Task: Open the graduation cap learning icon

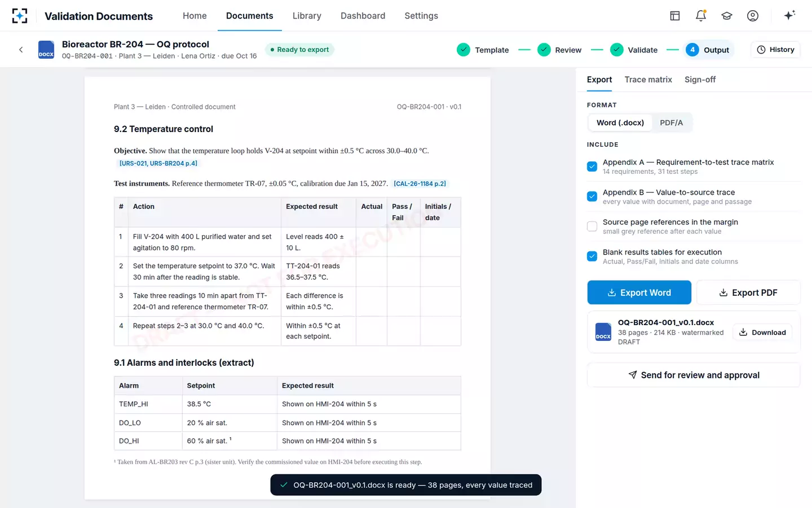Action: tap(727, 16)
